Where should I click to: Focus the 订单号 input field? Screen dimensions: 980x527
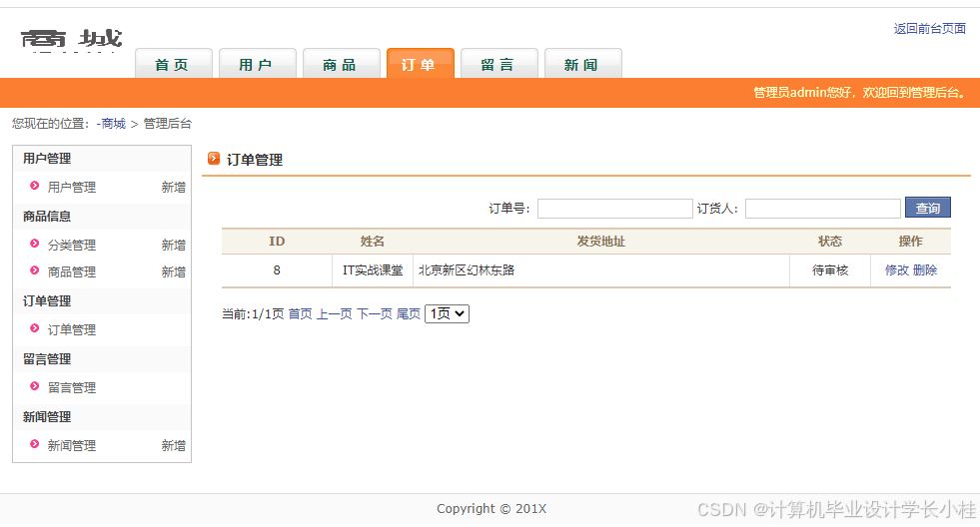coord(615,209)
